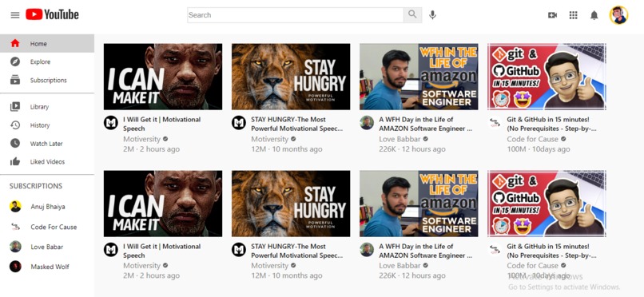This screenshot has width=644, height=297.
Task: Play top-row git & GitHub thumbnail
Action: click(547, 77)
